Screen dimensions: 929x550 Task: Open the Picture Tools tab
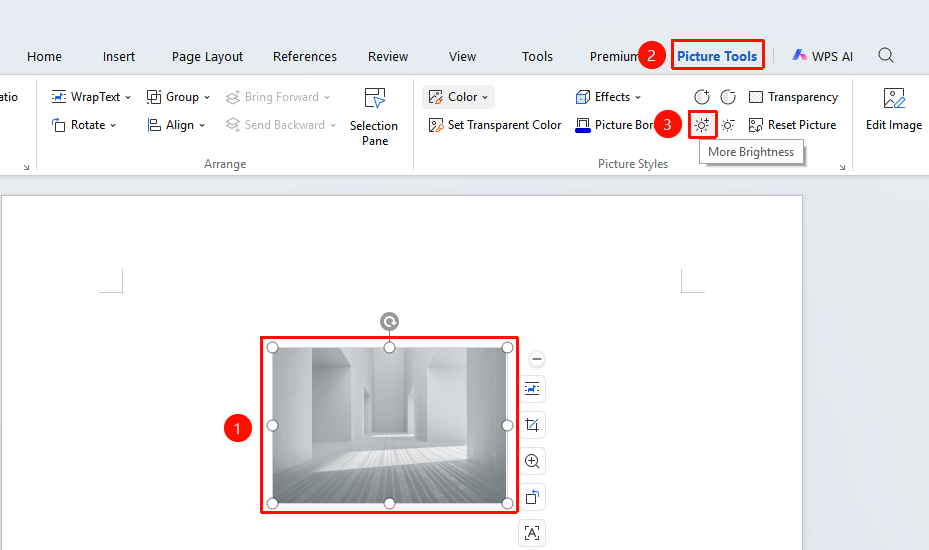717,56
